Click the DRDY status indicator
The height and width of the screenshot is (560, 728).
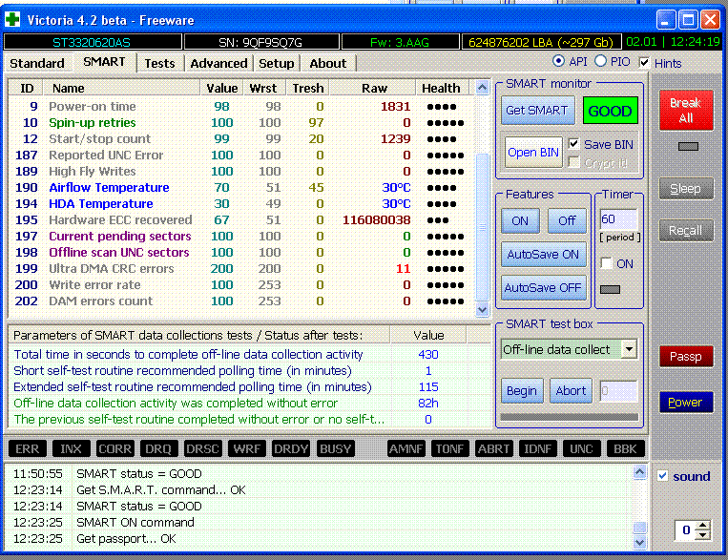pos(291,449)
